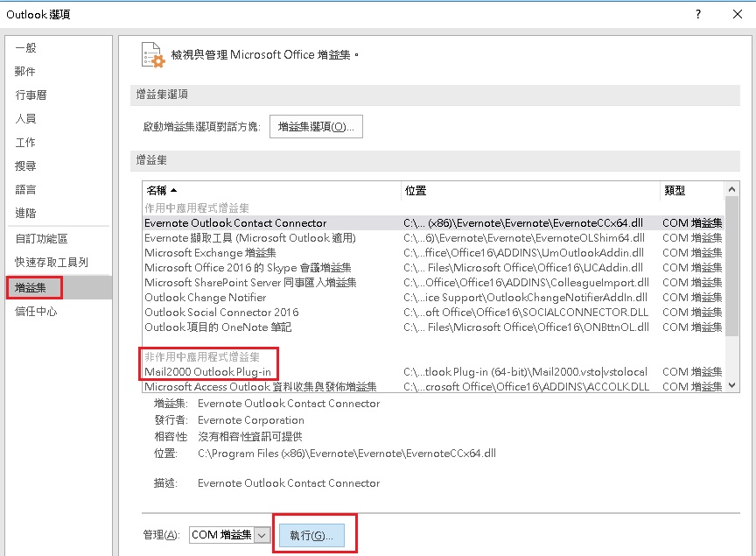Sort add-ins by the 名稱 column

[158, 190]
